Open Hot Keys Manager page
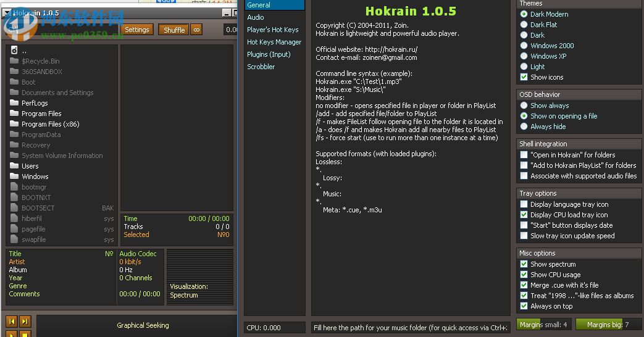The width and height of the screenshot is (644, 337). point(275,42)
